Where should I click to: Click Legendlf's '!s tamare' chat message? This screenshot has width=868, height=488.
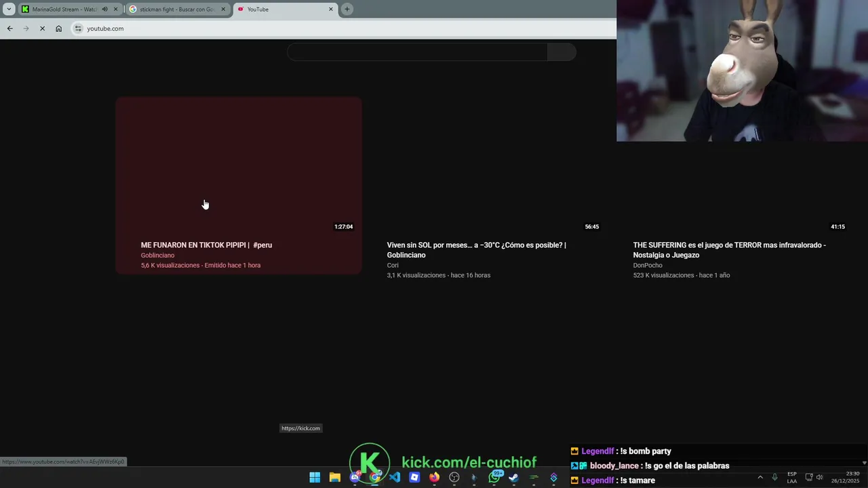[613, 481]
